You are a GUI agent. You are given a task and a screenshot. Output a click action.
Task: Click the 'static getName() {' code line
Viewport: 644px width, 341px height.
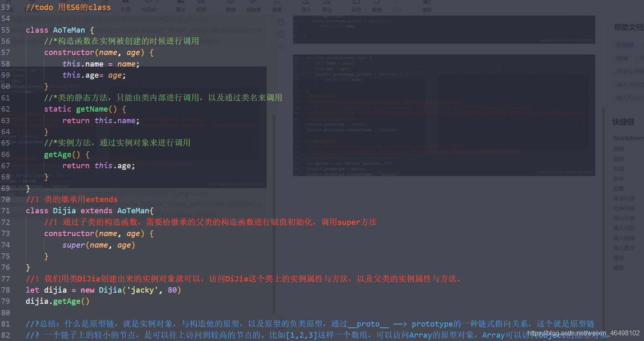click(85, 109)
